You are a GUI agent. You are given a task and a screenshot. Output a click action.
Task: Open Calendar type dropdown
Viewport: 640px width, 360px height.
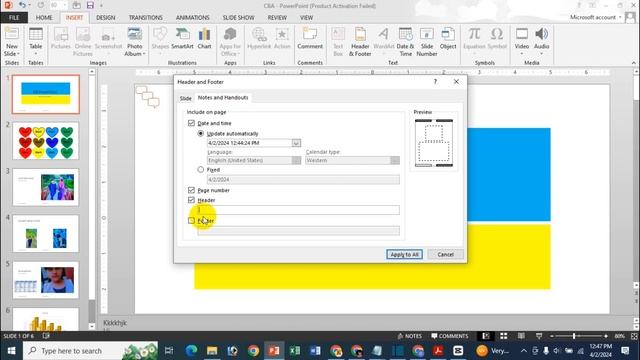(x=395, y=160)
